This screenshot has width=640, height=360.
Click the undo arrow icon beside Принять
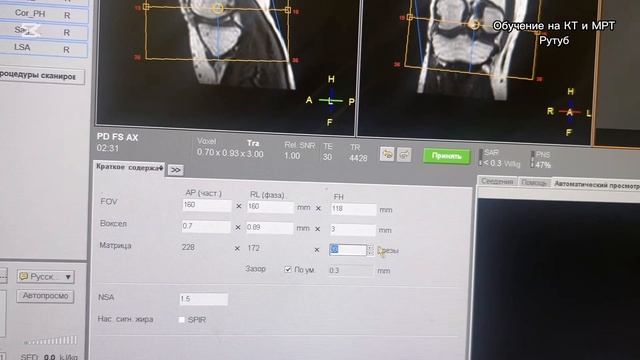pos(387,154)
